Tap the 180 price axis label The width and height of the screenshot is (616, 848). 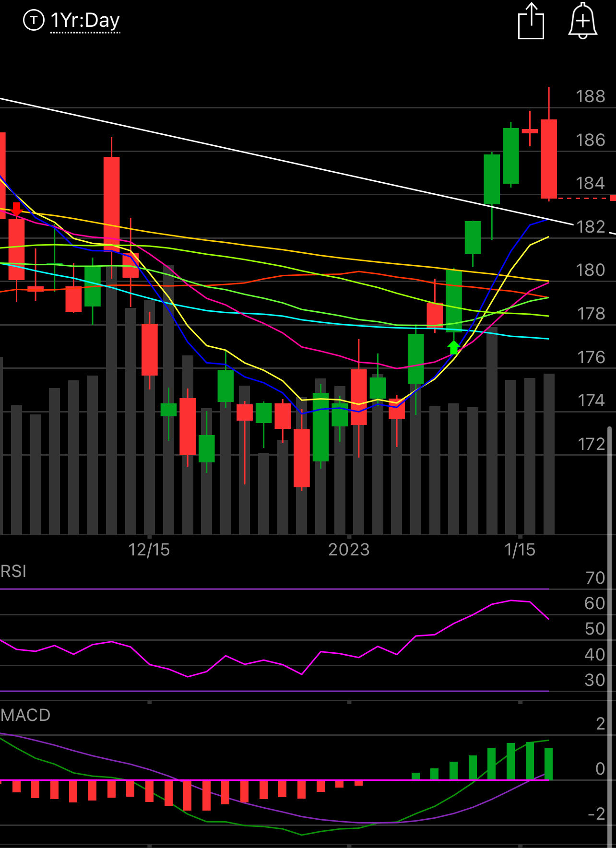point(591,270)
